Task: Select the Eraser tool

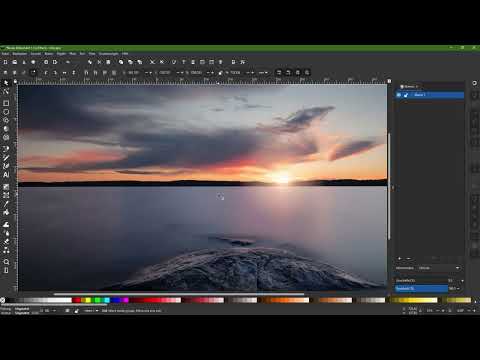Action: coord(6,241)
